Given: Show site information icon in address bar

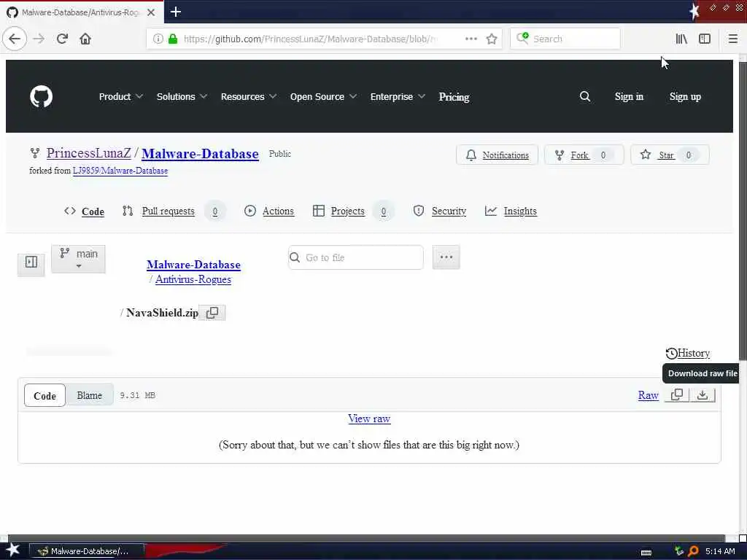Looking at the screenshot, I should [158, 39].
